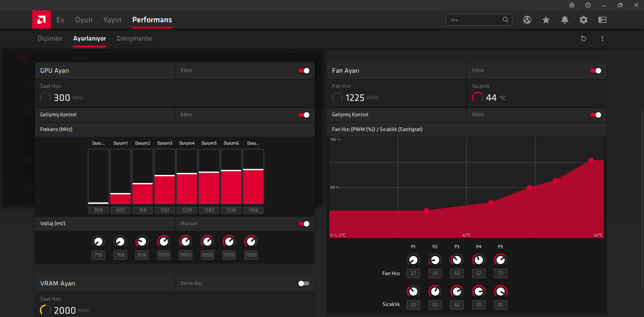This screenshot has height=317, width=644.
Task: Open favorites star icon
Action: coord(546,20)
